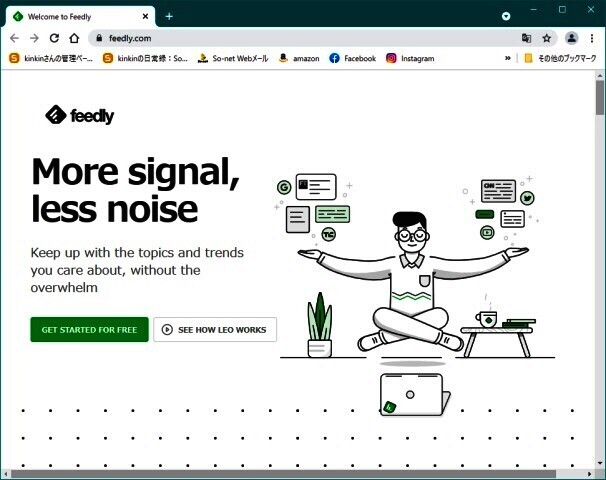
Task: Open Chrome's three-dot menu
Action: tap(592, 38)
